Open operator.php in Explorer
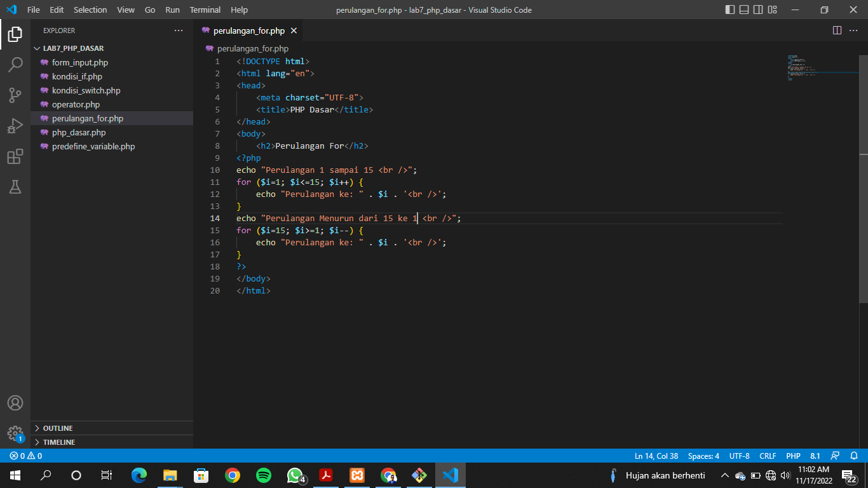 (x=112, y=104)
